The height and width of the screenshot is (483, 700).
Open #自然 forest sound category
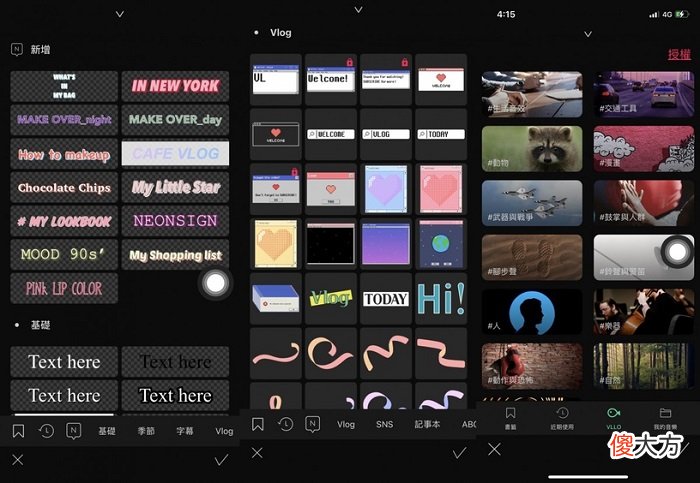(x=644, y=366)
